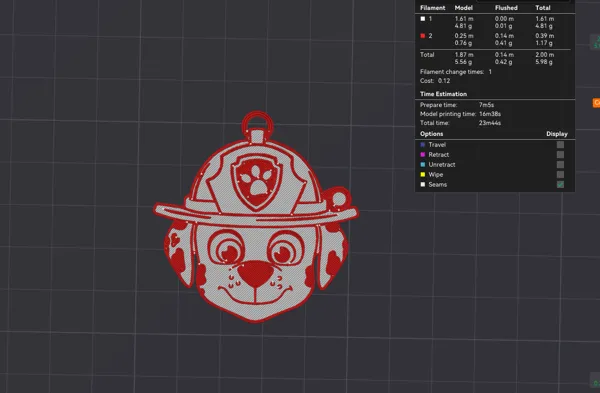Click the Filament column header
600x393 pixels.
pos(433,8)
